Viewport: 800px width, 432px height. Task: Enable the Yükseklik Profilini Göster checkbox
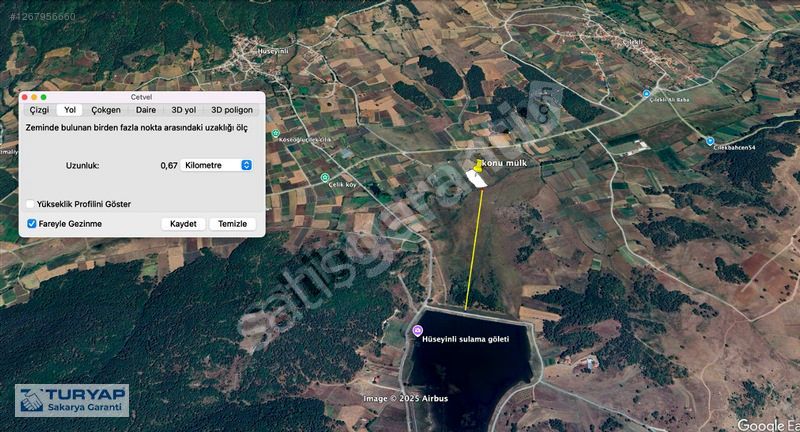30,204
